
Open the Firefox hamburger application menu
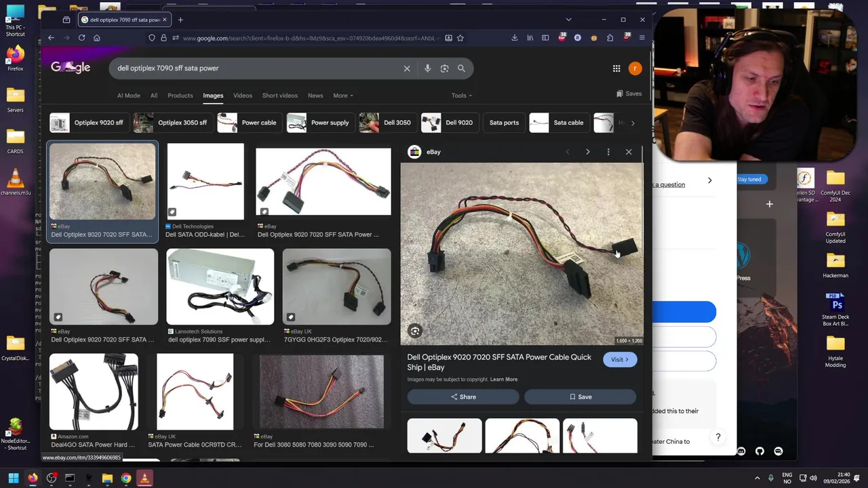(642, 38)
